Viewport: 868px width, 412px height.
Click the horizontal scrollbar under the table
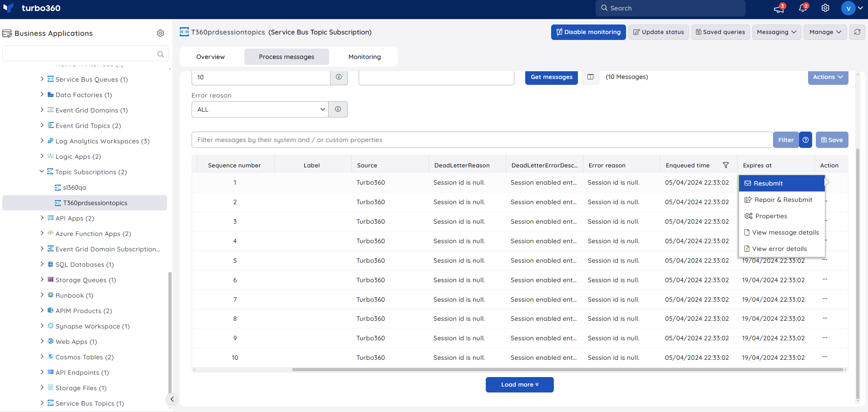coord(567,370)
